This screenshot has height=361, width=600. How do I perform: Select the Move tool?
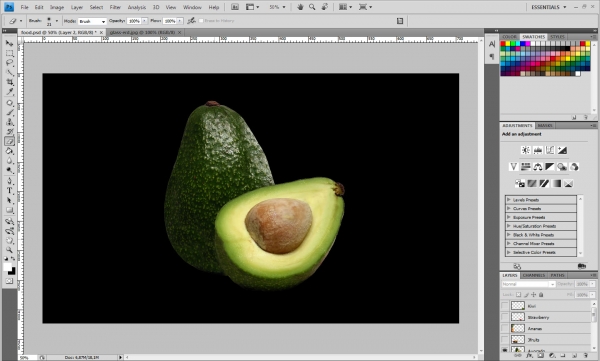[9, 43]
